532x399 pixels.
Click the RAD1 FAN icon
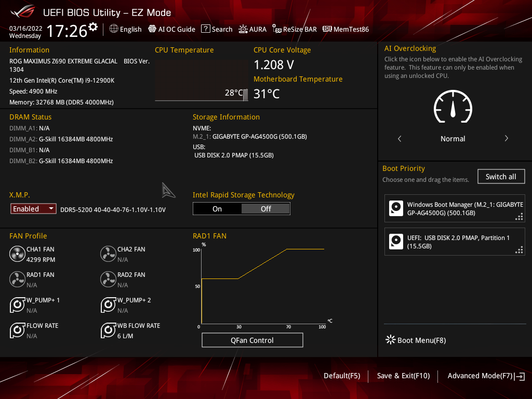pyautogui.click(x=17, y=279)
